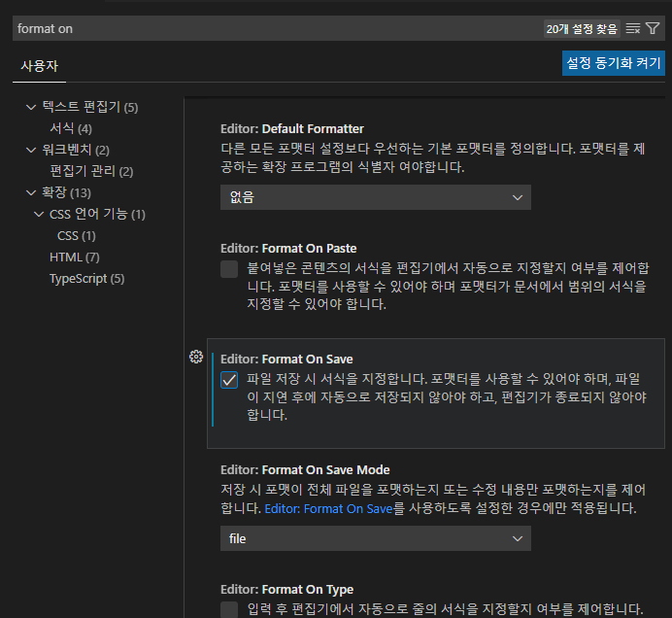Click the Editor: Format On Save Mode heading
This screenshot has height=618, width=672.
point(305,470)
